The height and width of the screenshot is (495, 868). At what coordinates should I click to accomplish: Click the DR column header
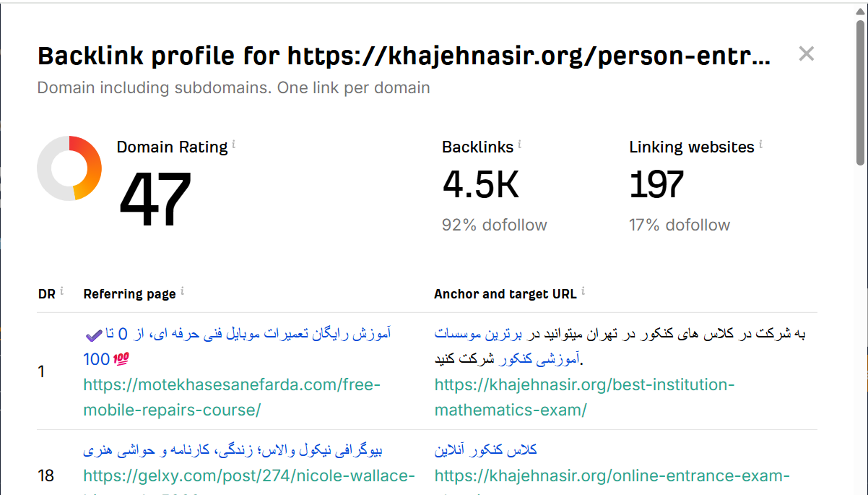point(46,294)
